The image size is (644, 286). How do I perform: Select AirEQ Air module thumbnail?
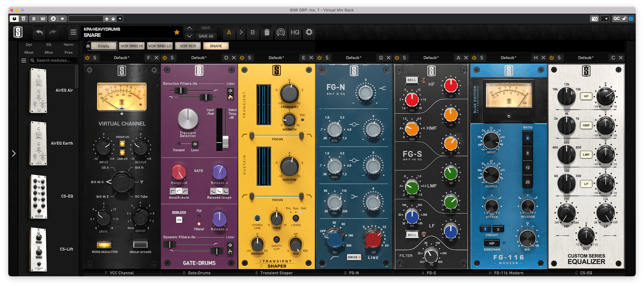click(39, 90)
